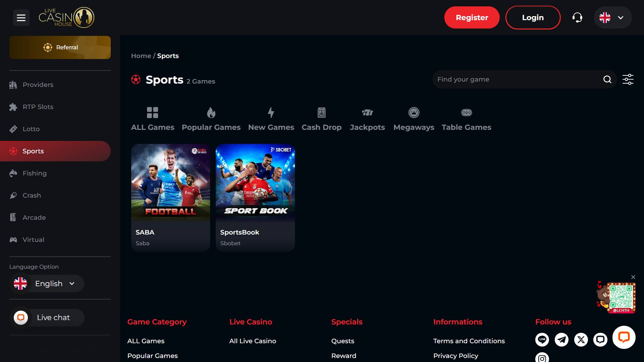The width and height of the screenshot is (644, 362).
Task: Open RTP Slots from the sidebar
Action: click(x=38, y=107)
